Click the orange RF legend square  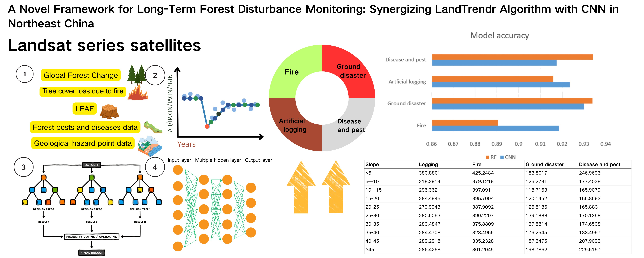point(487,157)
